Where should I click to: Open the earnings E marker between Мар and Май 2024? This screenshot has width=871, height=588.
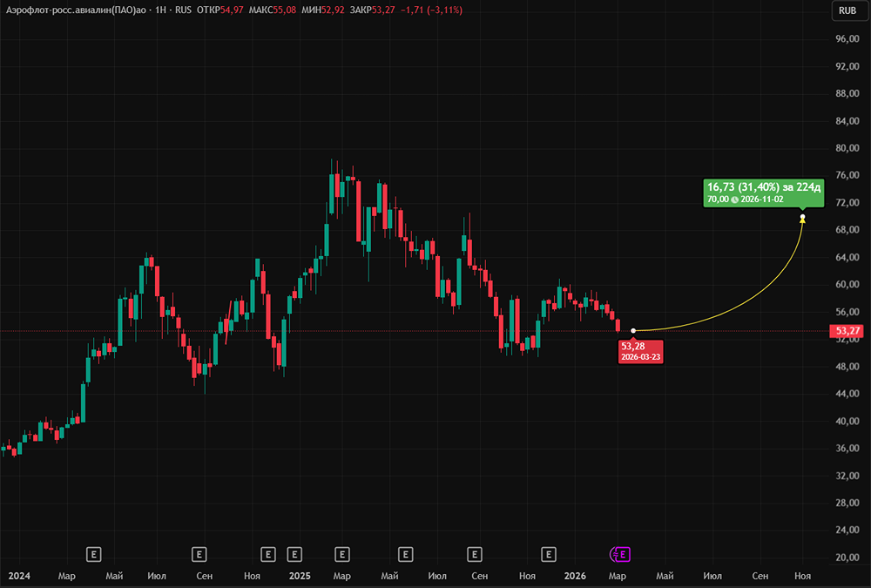coord(93,554)
